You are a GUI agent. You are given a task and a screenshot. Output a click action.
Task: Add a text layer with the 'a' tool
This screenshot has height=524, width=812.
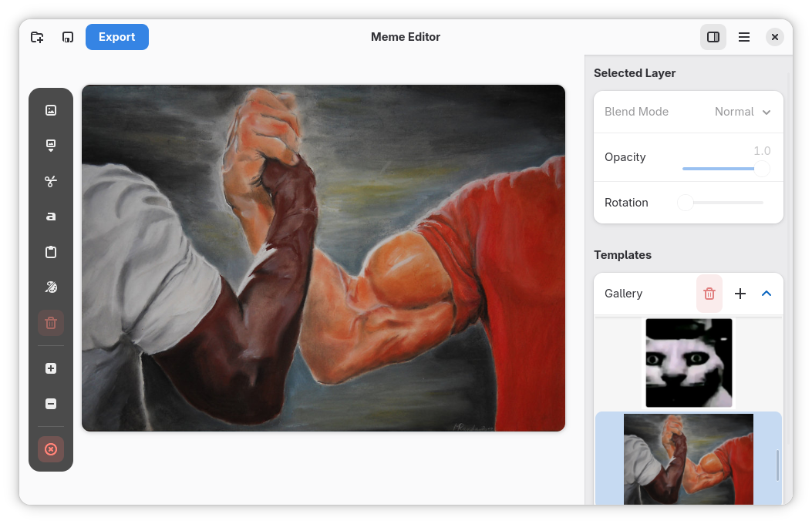coord(51,217)
